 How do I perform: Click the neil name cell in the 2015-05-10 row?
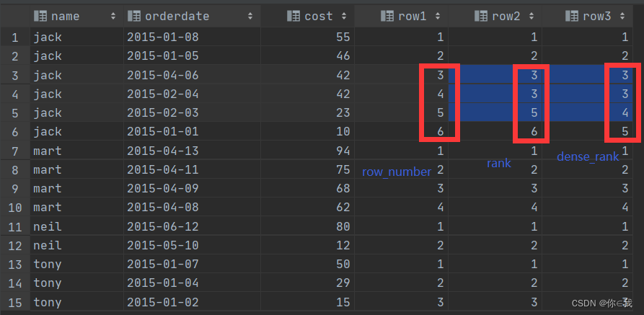[x=76, y=245]
